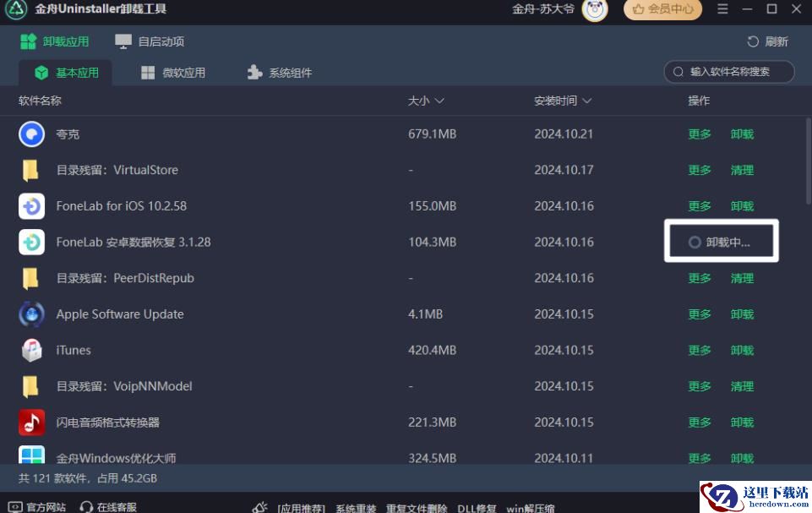Image resolution: width=812 pixels, height=513 pixels.
Task: Click the user avatar panda icon
Action: tap(595, 9)
